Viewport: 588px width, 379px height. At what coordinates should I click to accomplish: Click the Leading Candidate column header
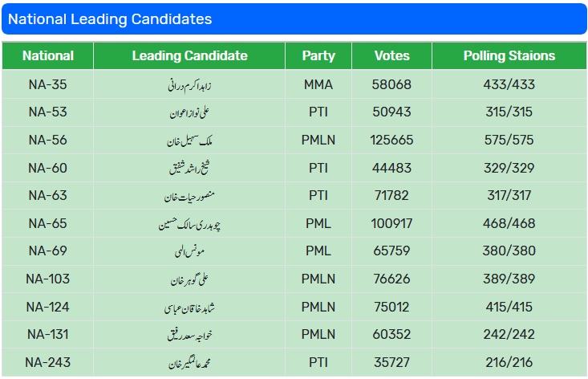(x=189, y=55)
